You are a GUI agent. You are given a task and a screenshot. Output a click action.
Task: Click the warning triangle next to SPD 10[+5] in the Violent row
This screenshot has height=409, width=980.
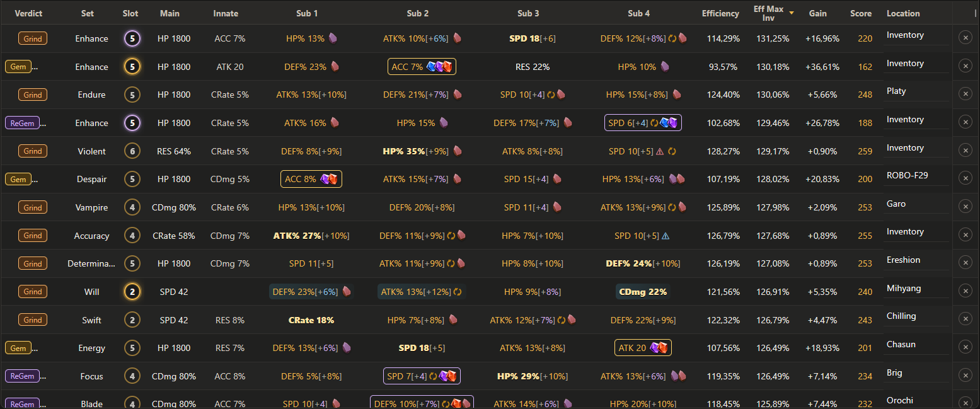pos(660,151)
